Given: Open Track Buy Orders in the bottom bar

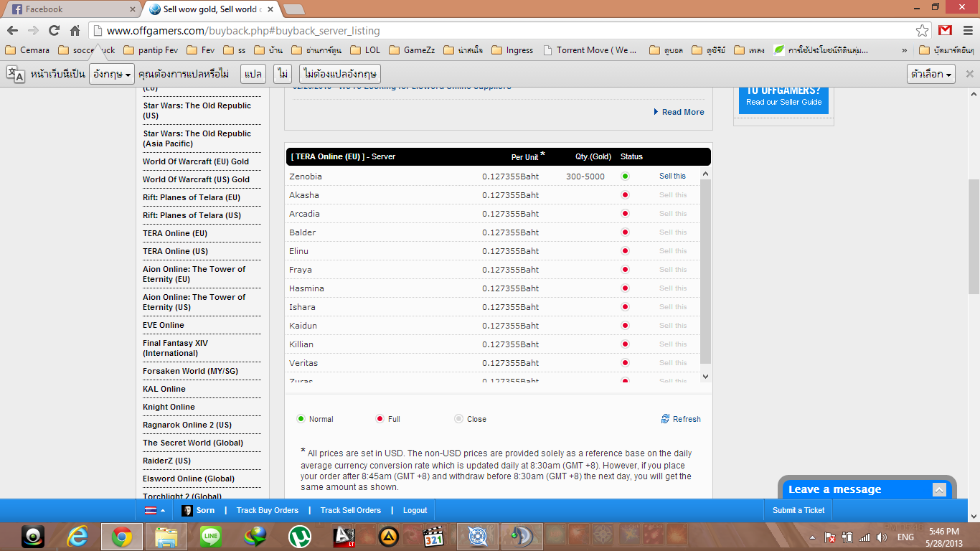Looking at the screenshot, I should tap(268, 510).
